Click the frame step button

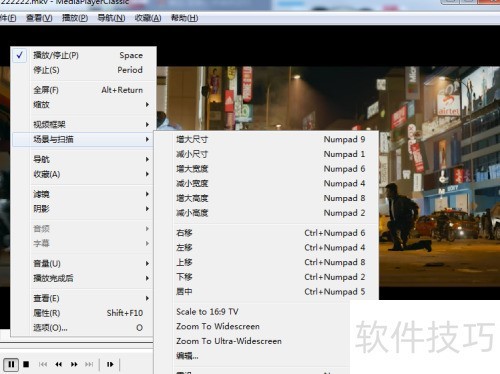click(110, 364)
